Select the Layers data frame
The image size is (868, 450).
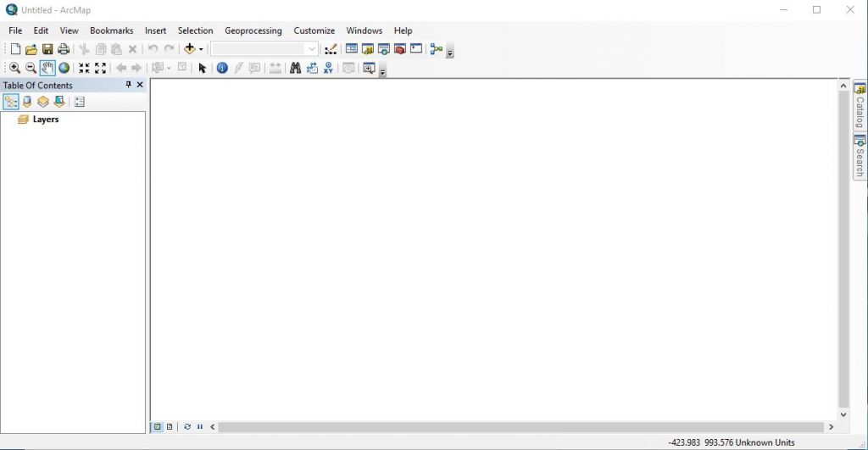click(46, 119)
